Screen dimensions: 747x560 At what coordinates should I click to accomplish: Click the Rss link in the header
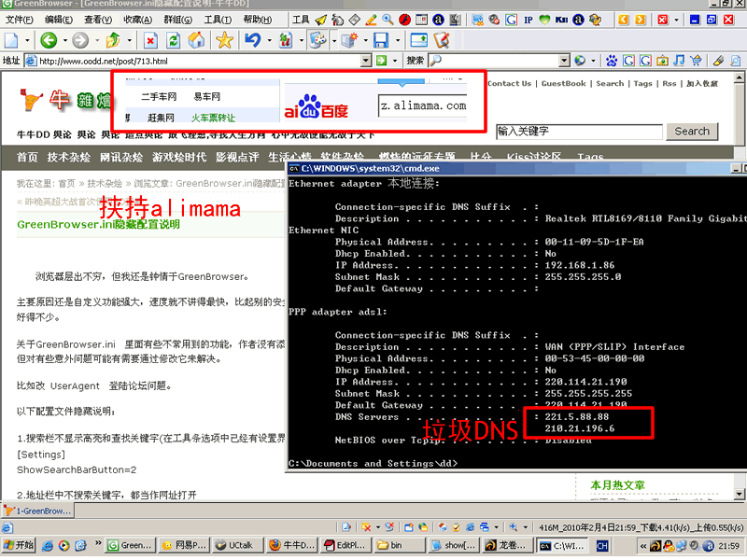669,83
